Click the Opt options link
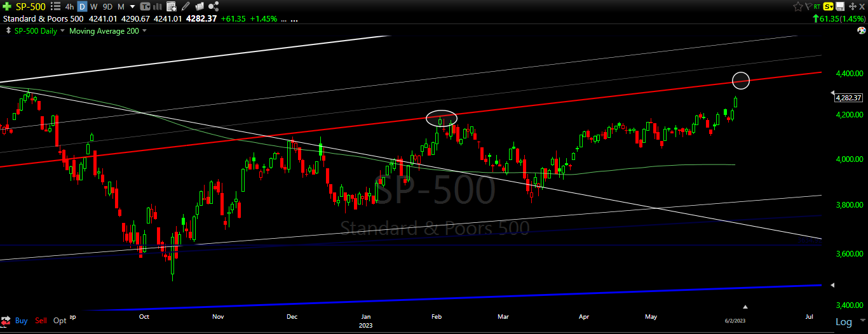Screen dimensions: 868x334 pos(60,321)
